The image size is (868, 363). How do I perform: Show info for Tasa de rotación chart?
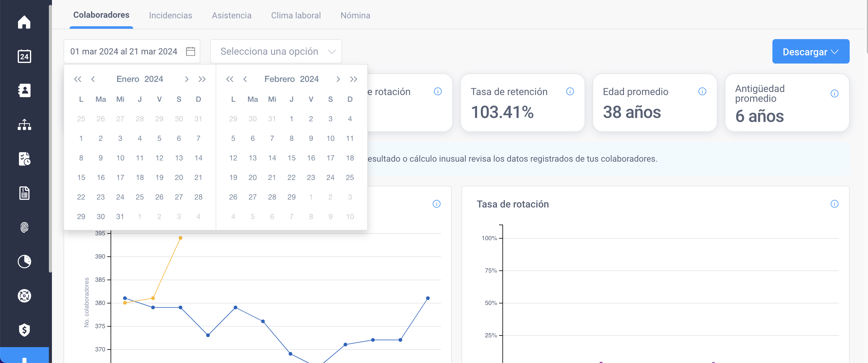pos(834,204)
